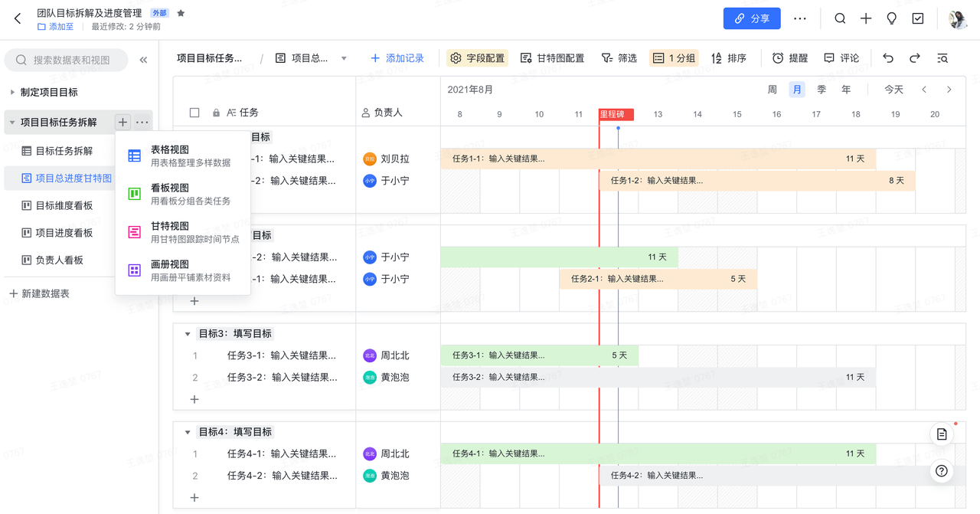Expand the 制定项目目标 tree node
The height and width of the screenshot is (514, 980).
tap(12, 93)
